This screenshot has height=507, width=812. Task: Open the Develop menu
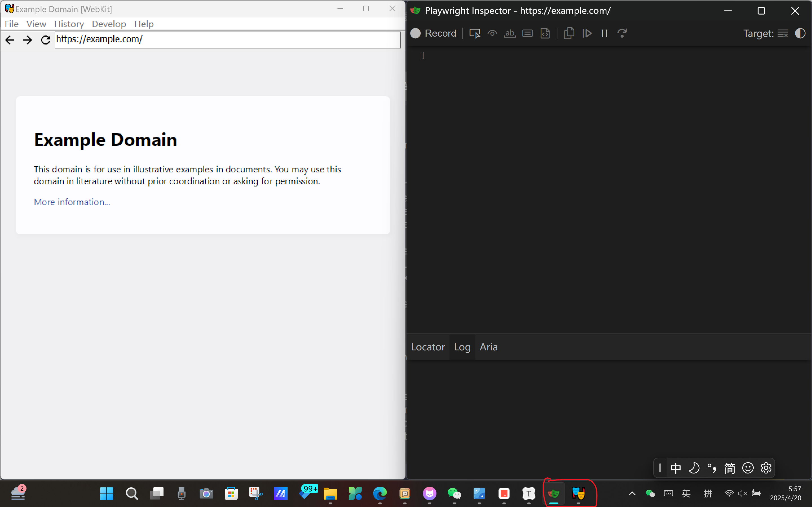[x=109, y=24]
